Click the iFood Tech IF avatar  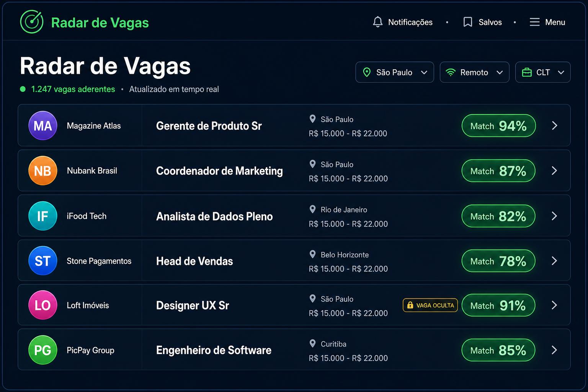point(43,216)
